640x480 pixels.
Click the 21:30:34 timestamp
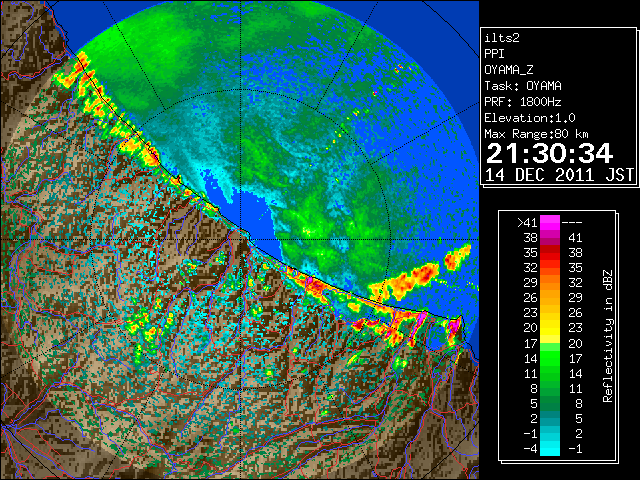pyautogui.click(x=549, y=153)
